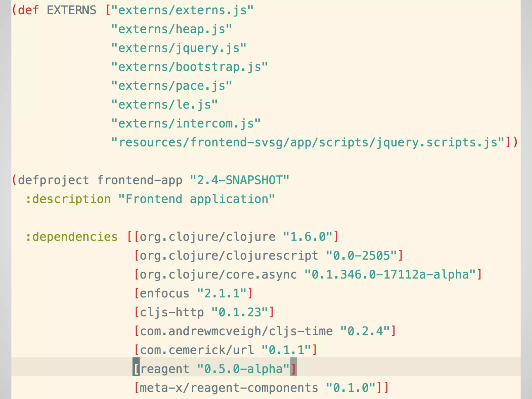Place cursor on EXTERNS symbol
The height and width of the screenshot is (399, 532).
71,10
